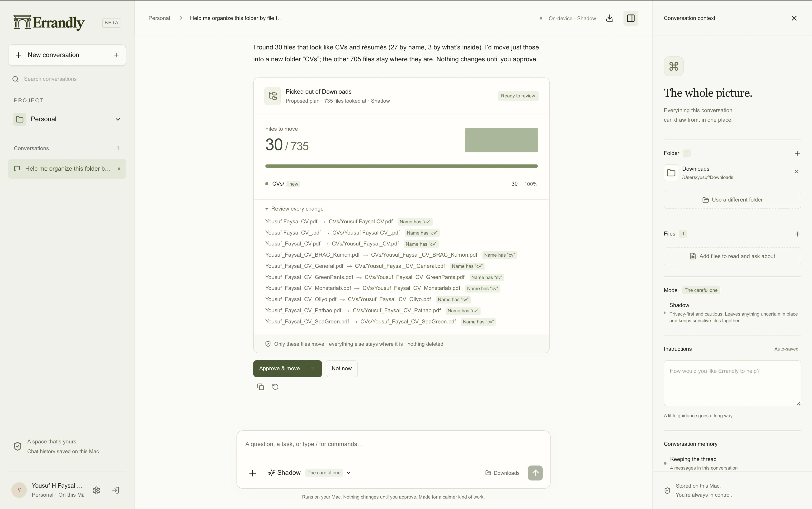Open the Shadow model selector dropdown

click(x=309, y=473)
